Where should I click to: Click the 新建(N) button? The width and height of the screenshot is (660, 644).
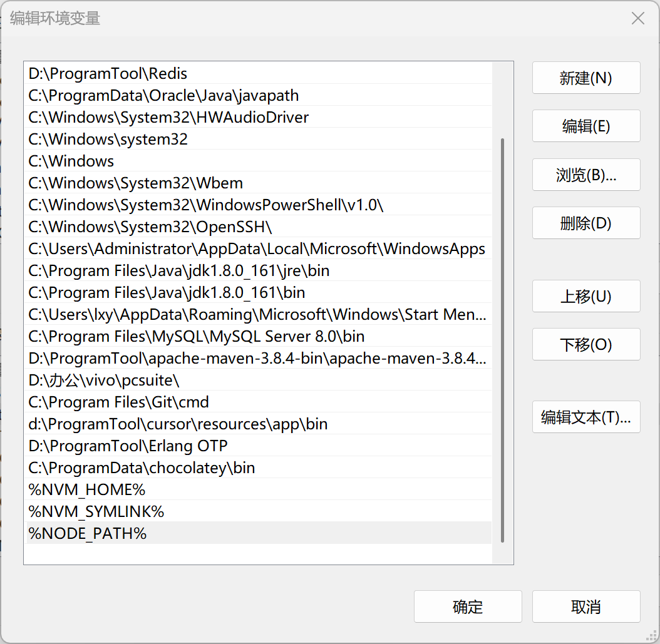coord(586,78)
